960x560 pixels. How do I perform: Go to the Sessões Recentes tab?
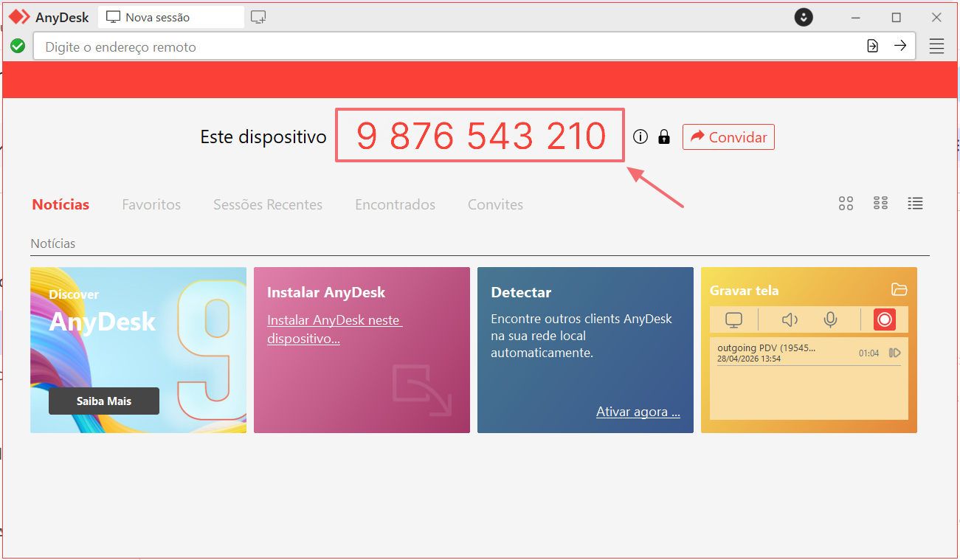[x=268, y=204]
